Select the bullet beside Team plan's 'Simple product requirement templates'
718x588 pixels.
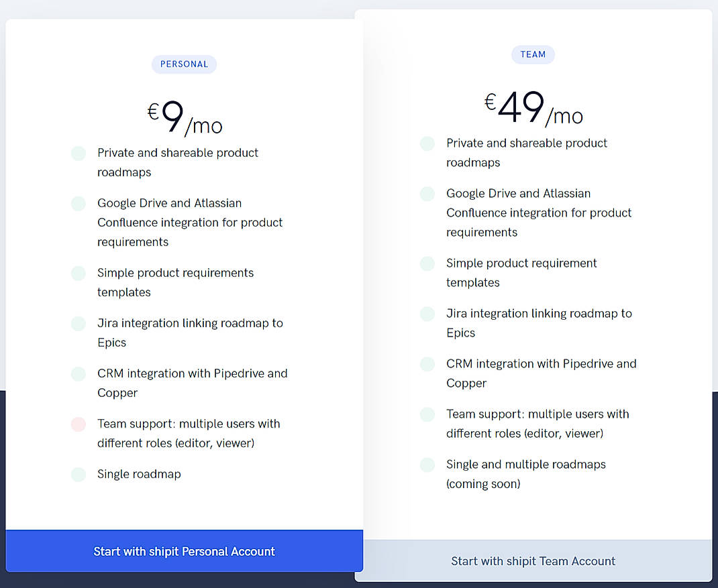pyautogui.click(x=427, y=263)
